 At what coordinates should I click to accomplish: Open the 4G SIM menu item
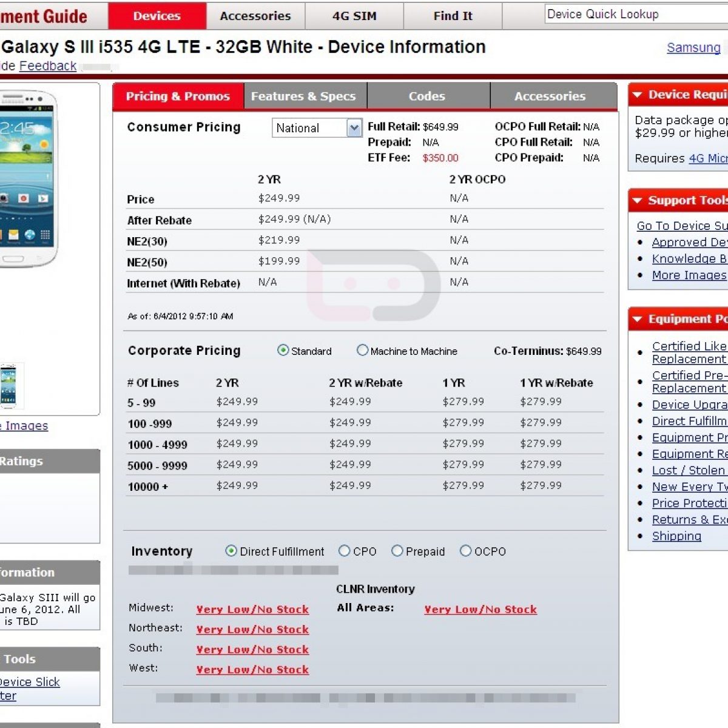pyautogui.click(x=354, y=16)
